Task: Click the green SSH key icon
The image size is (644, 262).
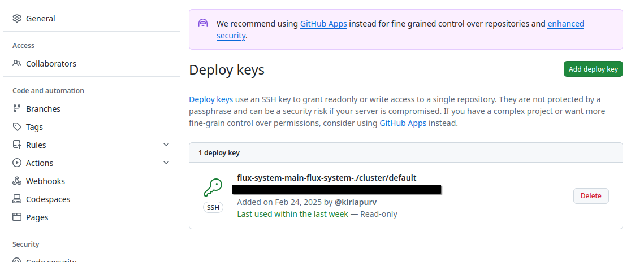Action: [213, 187]
